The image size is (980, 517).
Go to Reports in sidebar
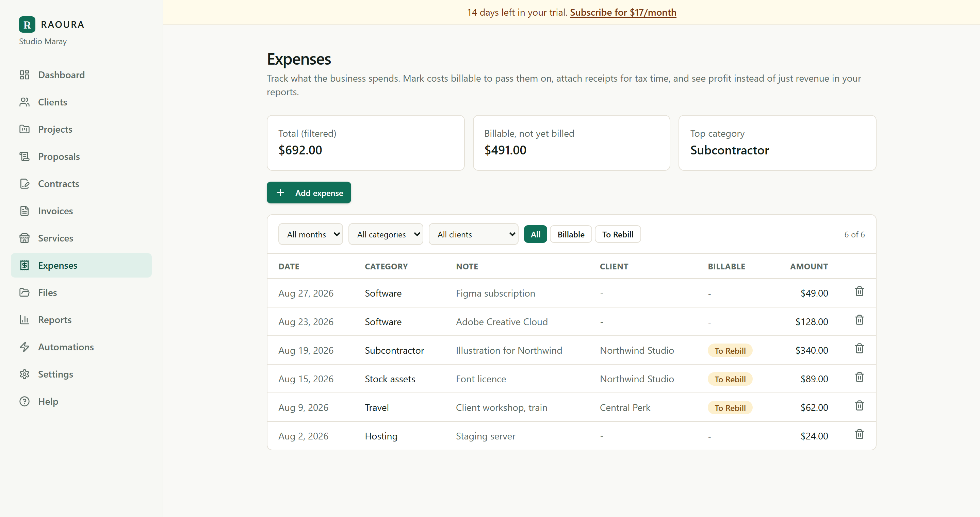click(81, 320)
